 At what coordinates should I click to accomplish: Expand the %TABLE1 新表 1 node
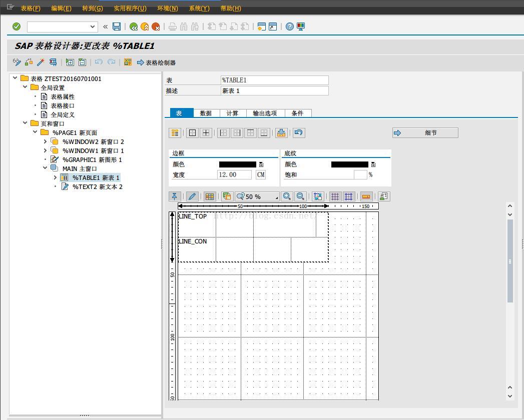pyautogui.click(x=55, y=177)
